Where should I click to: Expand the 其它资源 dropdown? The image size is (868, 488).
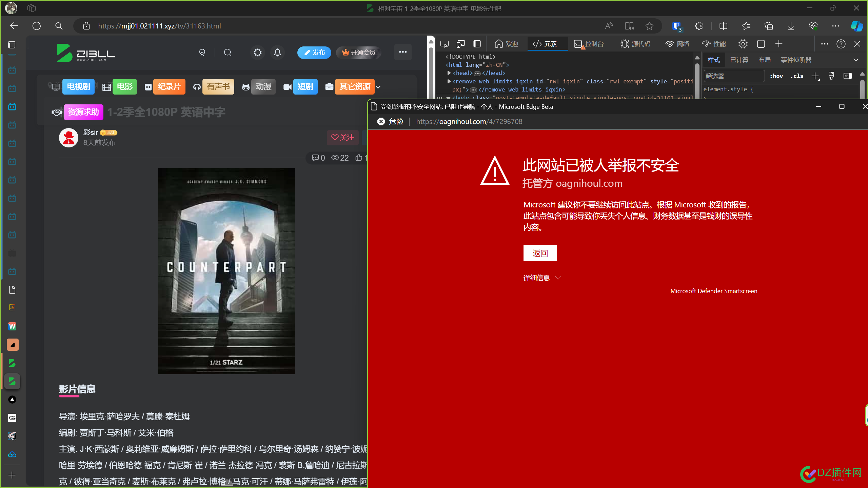378,87
